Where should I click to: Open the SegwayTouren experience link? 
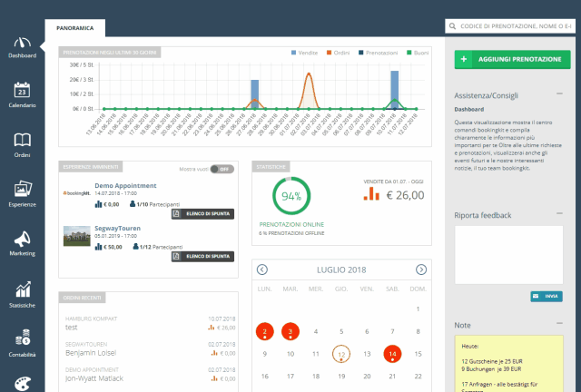point(117,228)
